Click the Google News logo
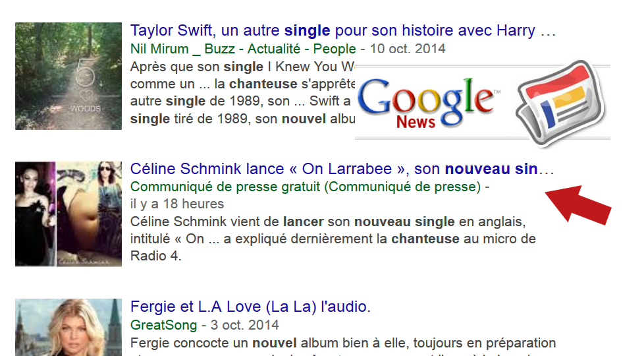The image size is (644, 356). (x=429, y=99)
